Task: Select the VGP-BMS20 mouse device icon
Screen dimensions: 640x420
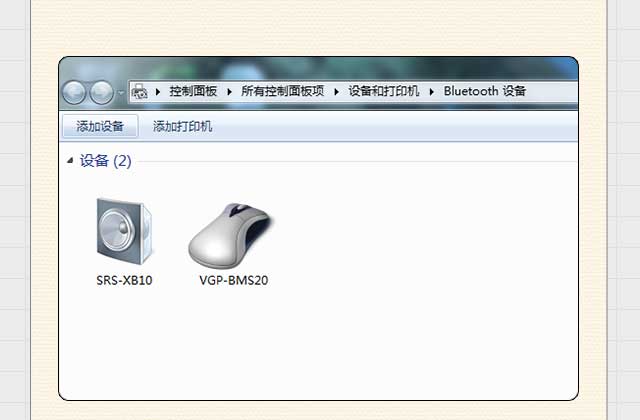Action: pos(231,236)
